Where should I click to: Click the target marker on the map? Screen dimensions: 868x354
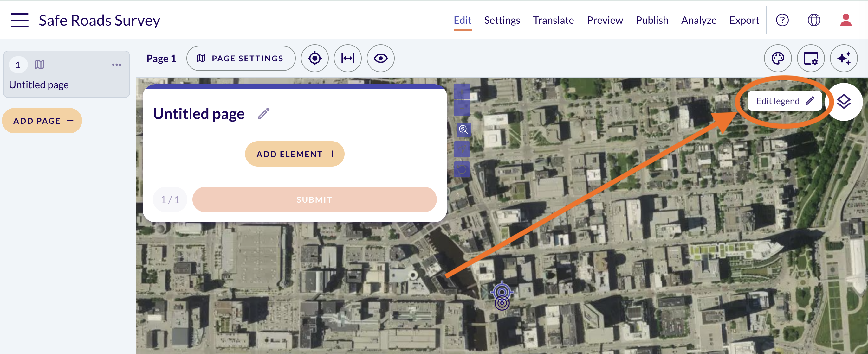coord(502,295)
